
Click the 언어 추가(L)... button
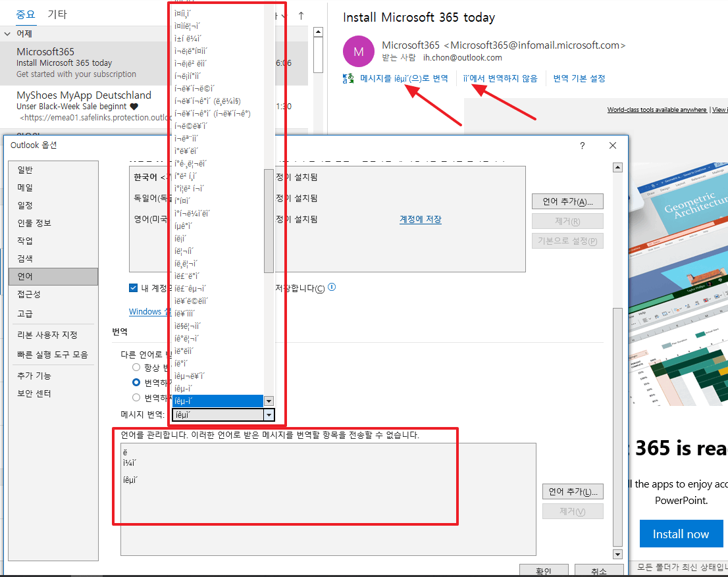tap(573, 491)
